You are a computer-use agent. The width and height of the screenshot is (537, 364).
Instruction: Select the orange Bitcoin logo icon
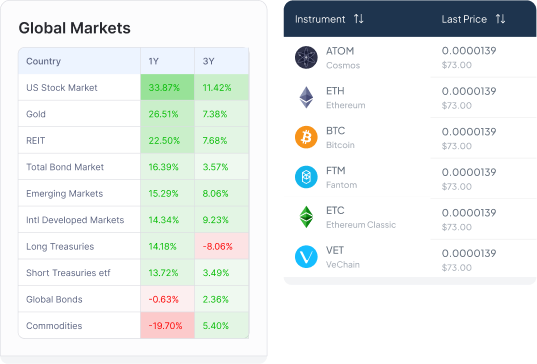tap(306, 137)
